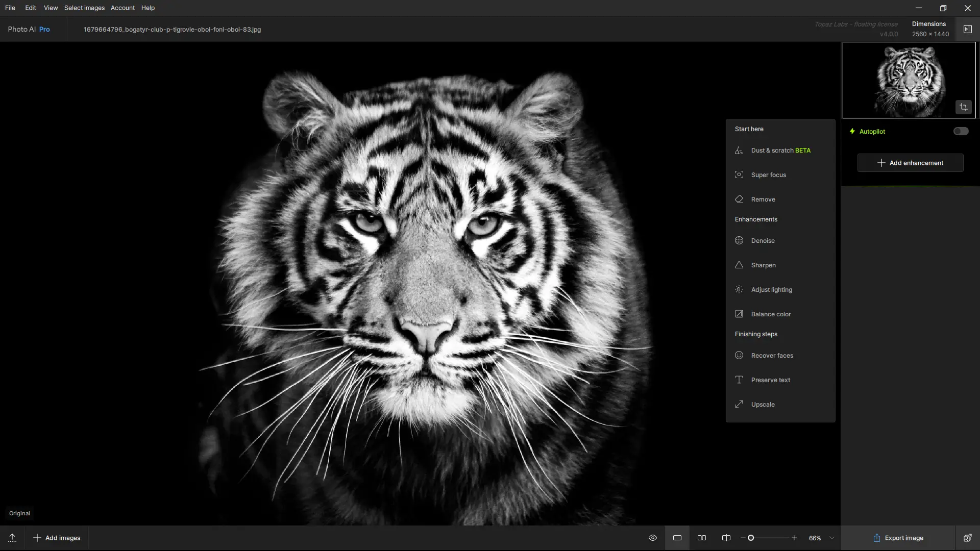980x551 pixels.
Task: Choose Dust & scratch BETA option
Action: coord(780,151)
